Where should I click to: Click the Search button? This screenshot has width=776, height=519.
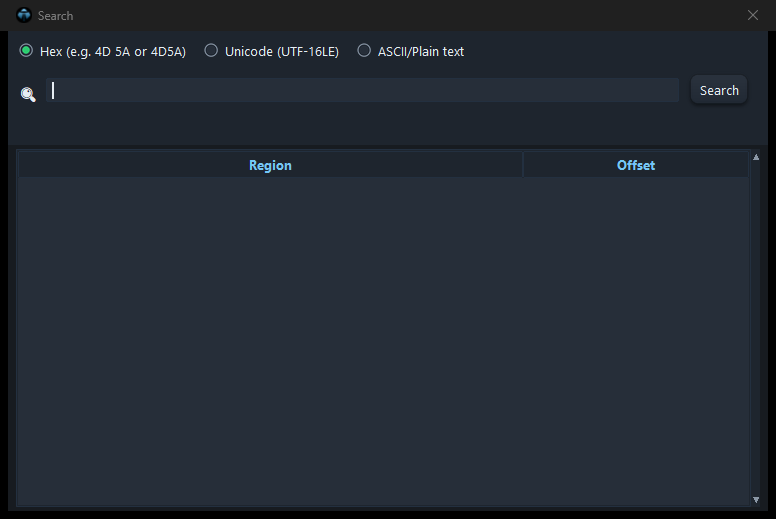pyautogui.click(x=719, y=90)
